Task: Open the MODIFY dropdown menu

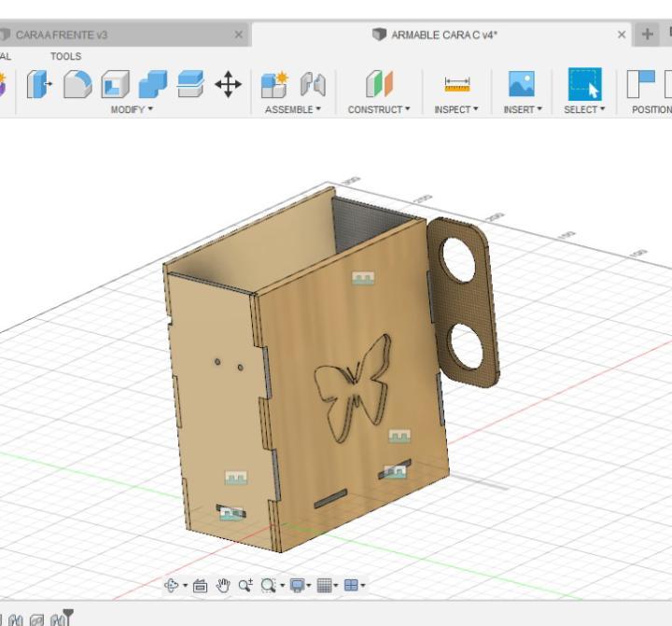Action: [x=132, y=110]
